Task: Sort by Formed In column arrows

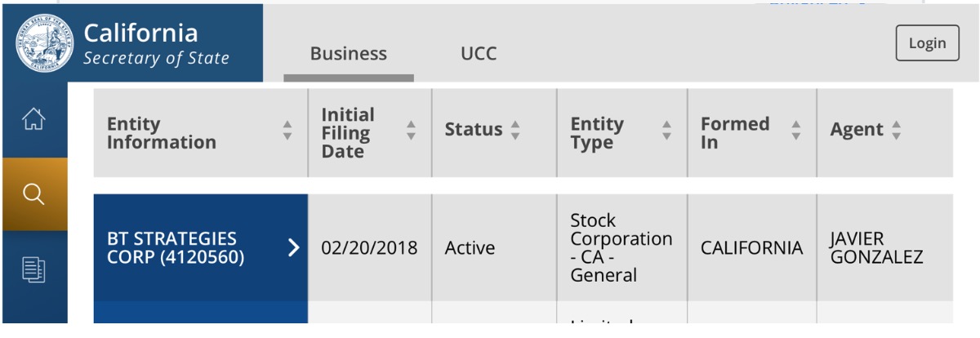Action: 795,131
